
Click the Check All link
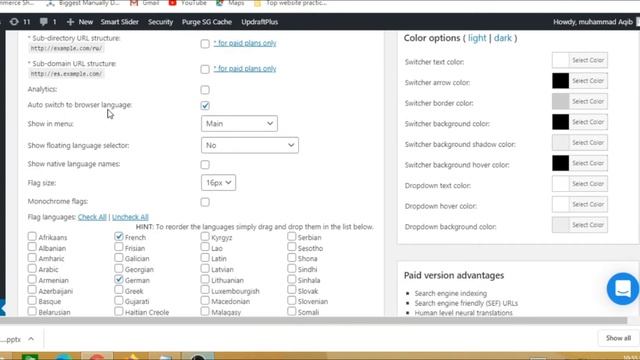click(x=92, y=217)
